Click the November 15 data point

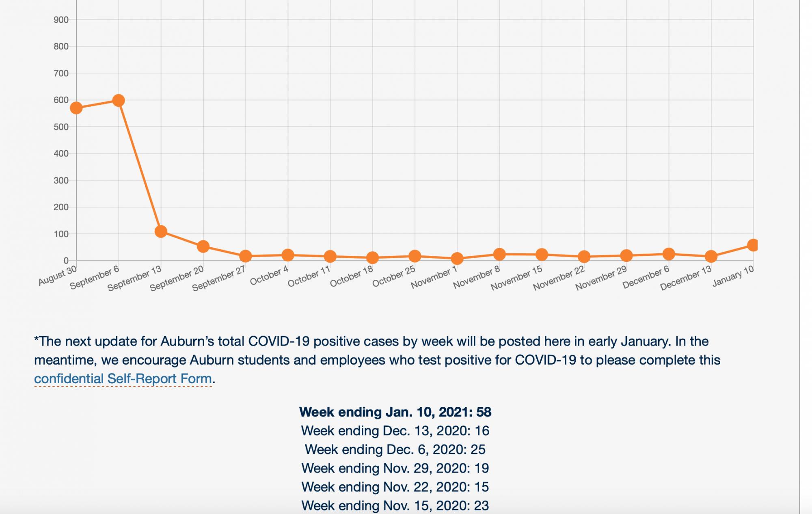coord(542,255)
